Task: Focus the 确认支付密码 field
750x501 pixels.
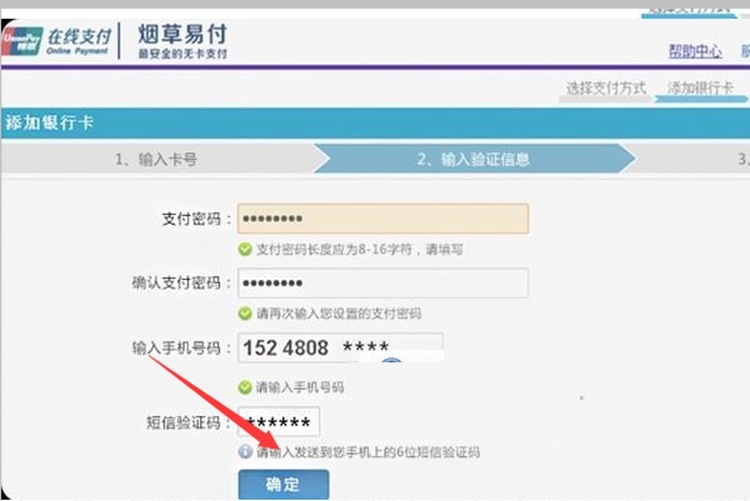Action: tap(383, 283)
